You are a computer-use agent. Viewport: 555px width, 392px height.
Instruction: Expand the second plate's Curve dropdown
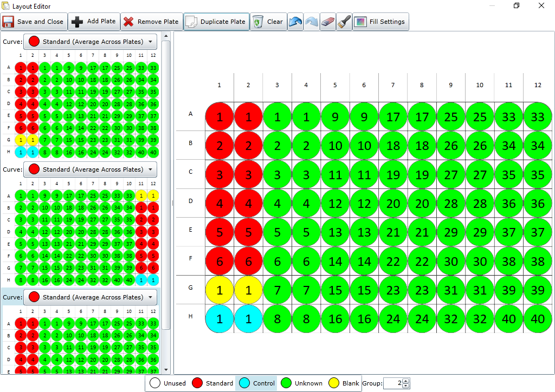(x=90, y=169)
